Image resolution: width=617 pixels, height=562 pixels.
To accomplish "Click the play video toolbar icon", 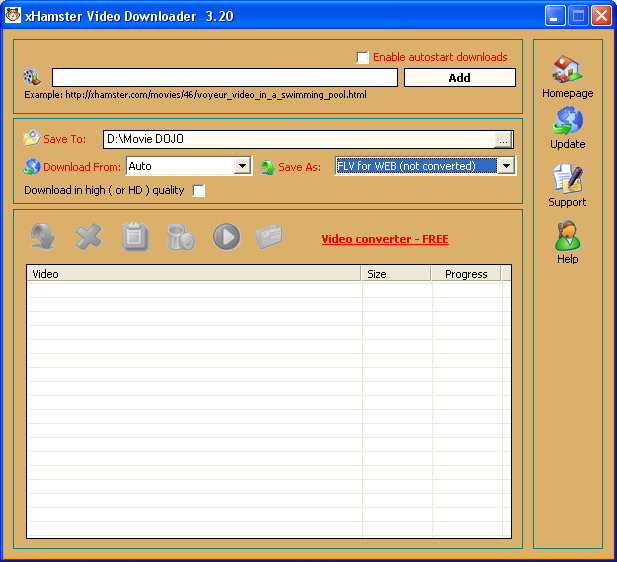I will (226, 237).
